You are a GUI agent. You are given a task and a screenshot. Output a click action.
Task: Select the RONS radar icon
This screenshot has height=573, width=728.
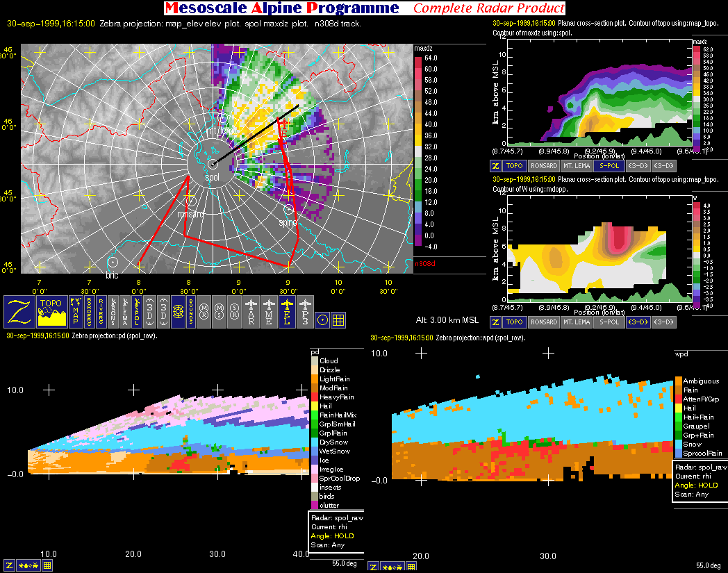pos(114,311)
